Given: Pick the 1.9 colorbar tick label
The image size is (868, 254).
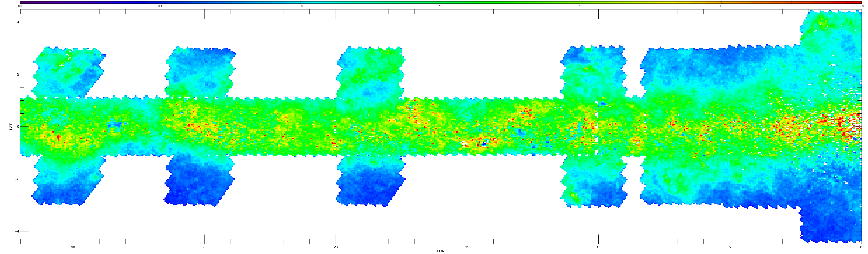Looking at the screenshot, I should (721, 6).
